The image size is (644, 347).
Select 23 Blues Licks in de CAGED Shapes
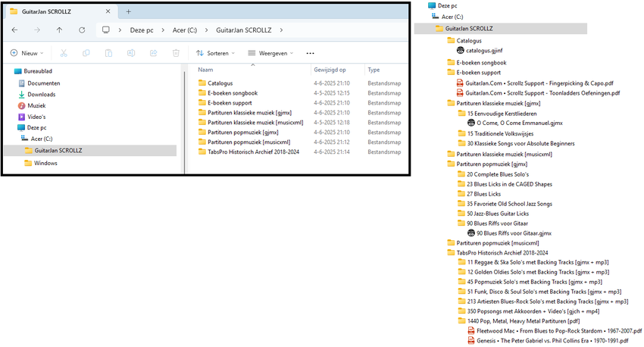pos(505,184)
